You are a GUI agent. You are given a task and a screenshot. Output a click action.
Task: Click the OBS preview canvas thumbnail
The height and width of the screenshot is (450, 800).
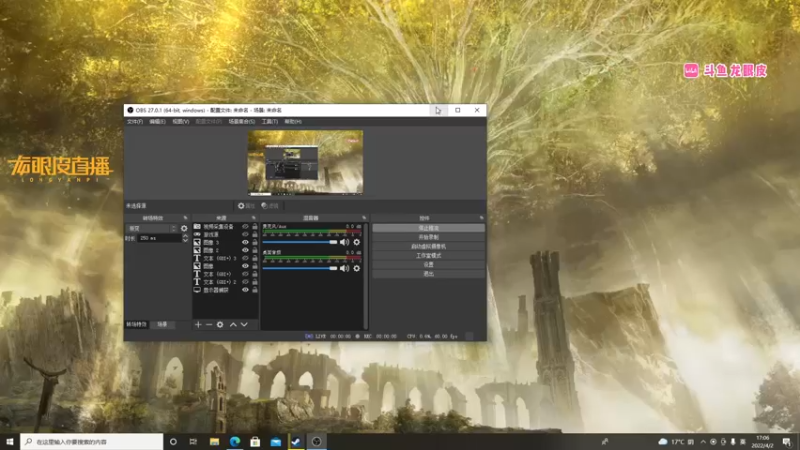(x=305, y=162)
